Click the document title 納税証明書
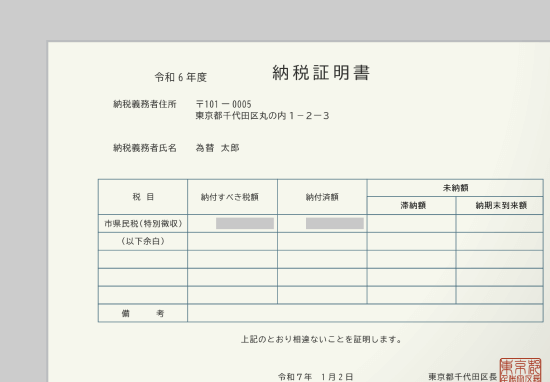 [321, 73]
